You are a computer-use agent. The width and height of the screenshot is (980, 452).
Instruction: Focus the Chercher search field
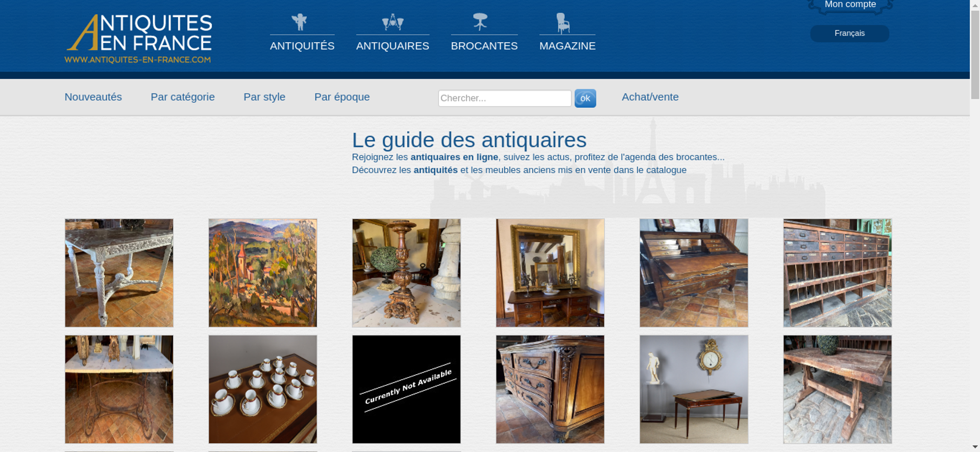coord(505,98)
